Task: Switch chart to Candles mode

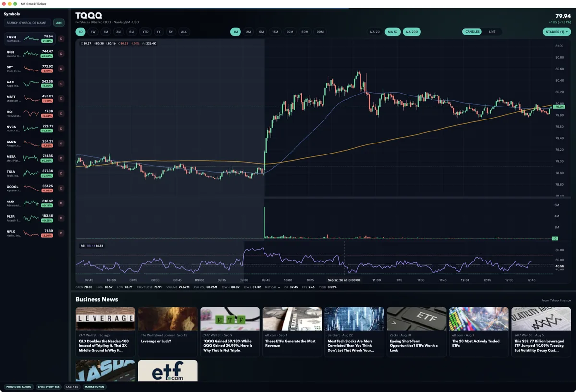Action: [472, 32]
